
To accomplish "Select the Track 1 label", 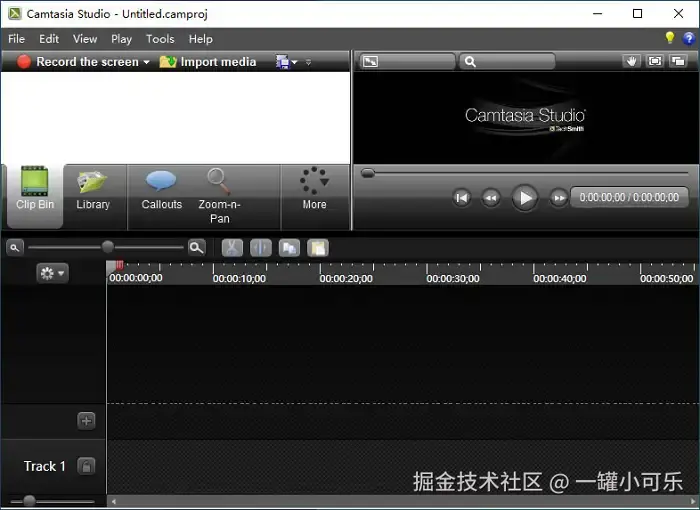I will click(45, 466).
